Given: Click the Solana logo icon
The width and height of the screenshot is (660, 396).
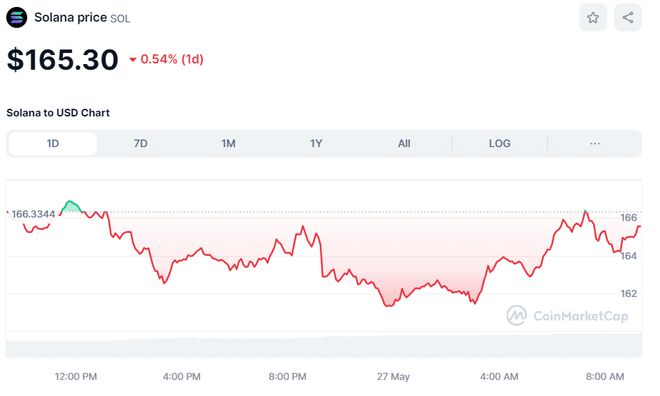Looking at the screenshot, I should [16, 18].
